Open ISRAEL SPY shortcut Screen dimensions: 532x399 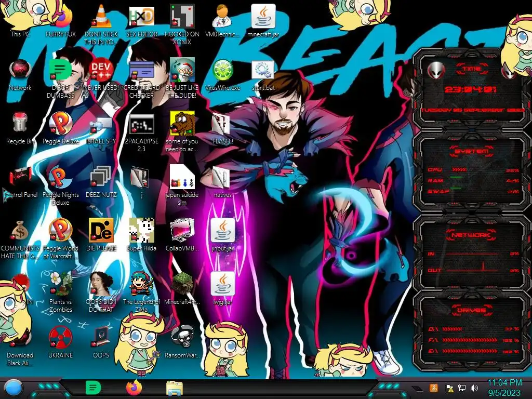pyautogui.click(x=101, y=128)
